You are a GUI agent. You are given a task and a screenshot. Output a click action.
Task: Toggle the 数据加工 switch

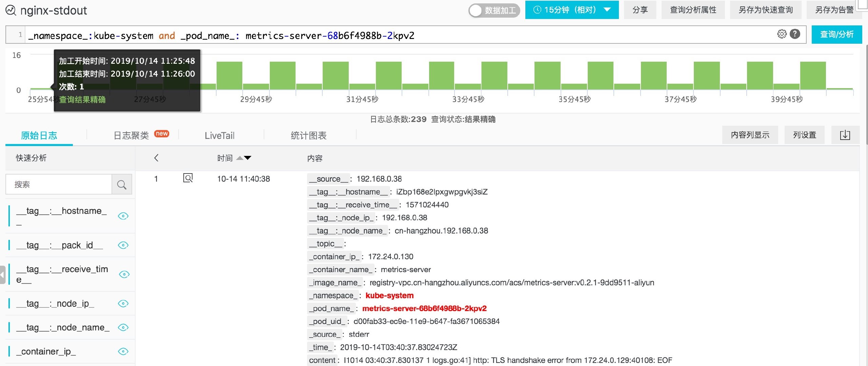coord(494,11)
